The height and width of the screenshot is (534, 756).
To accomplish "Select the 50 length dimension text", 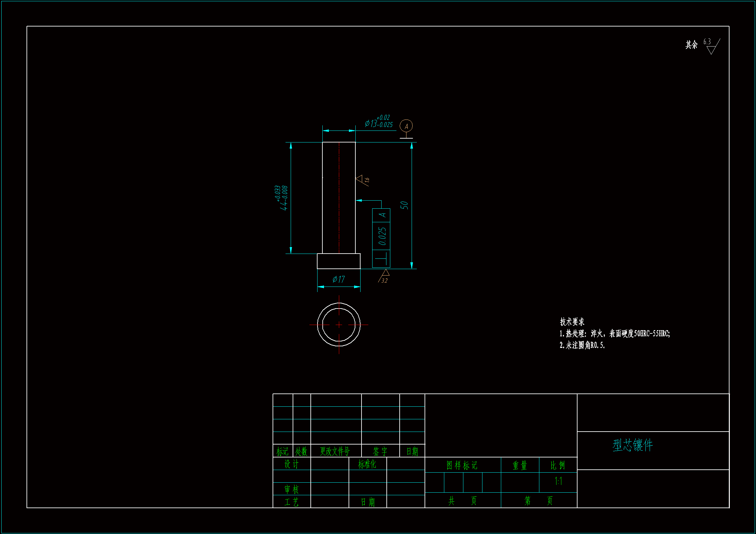I will click(404, 205).
